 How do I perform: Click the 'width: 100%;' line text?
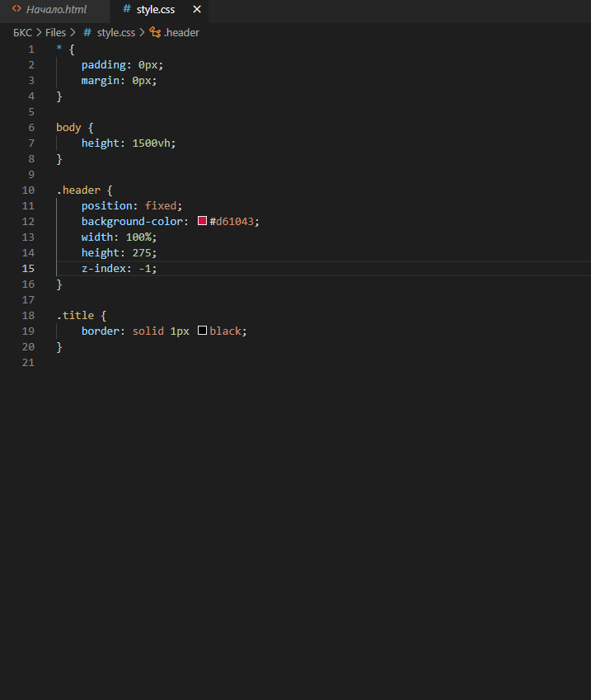pos(119,237)
